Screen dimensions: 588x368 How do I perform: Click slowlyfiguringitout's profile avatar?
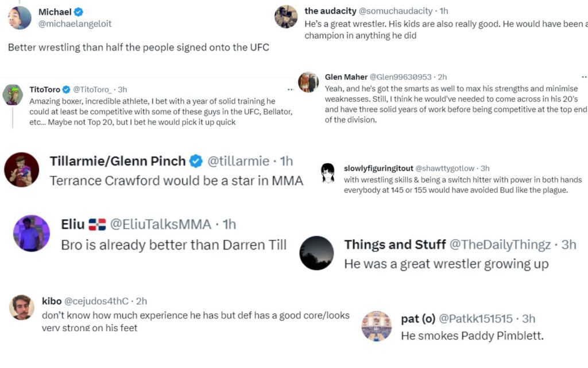click(x=328, y=173)
